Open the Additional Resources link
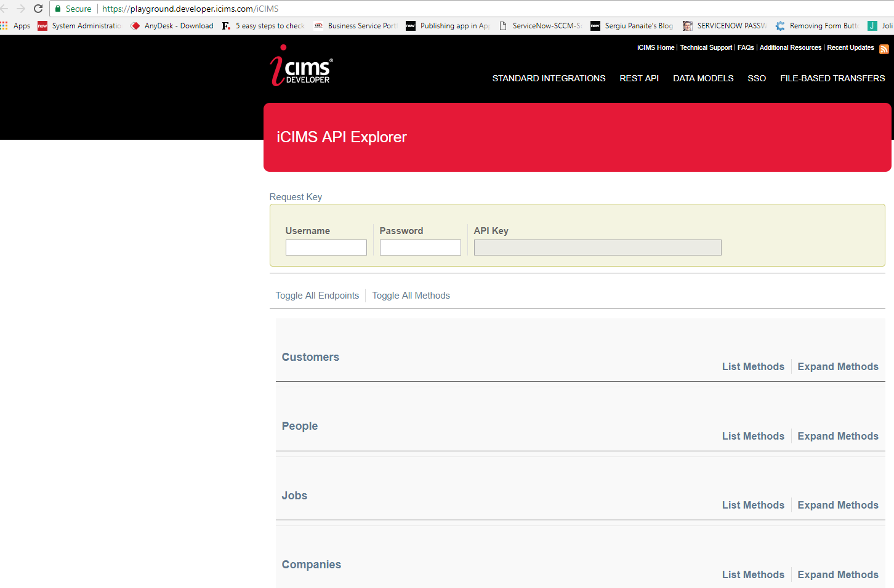Image resolution: width=894 pixels, height=588 pixels. (791, 47)
